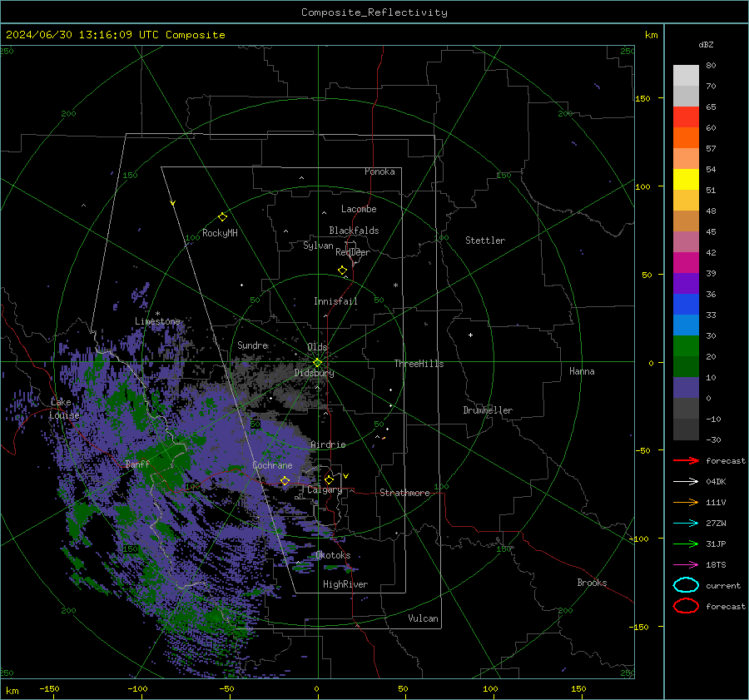The image size is (749, 700).
Task: Pick the magenta swatch in dBZ scale
Action: tap(686, 263)
